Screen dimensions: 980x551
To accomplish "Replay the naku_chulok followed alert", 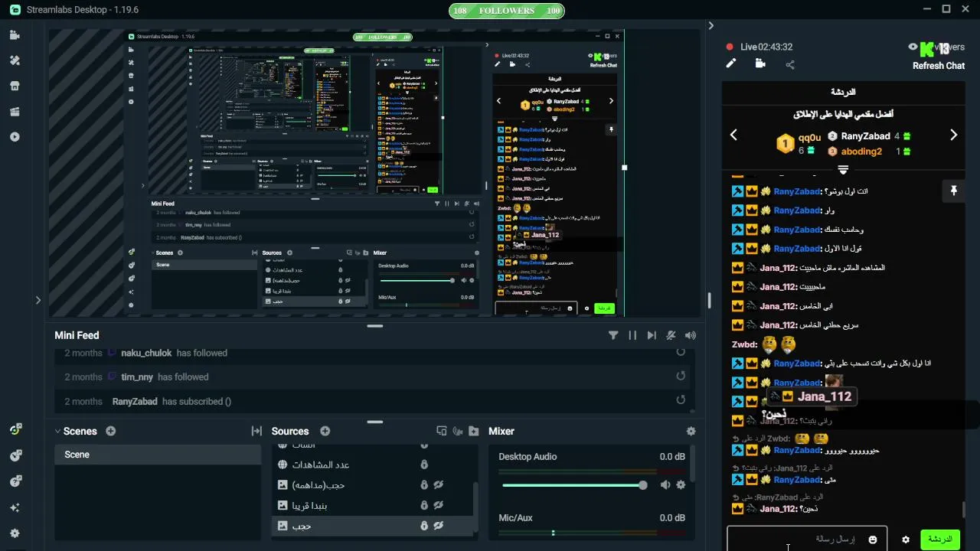I will [681, 353].
